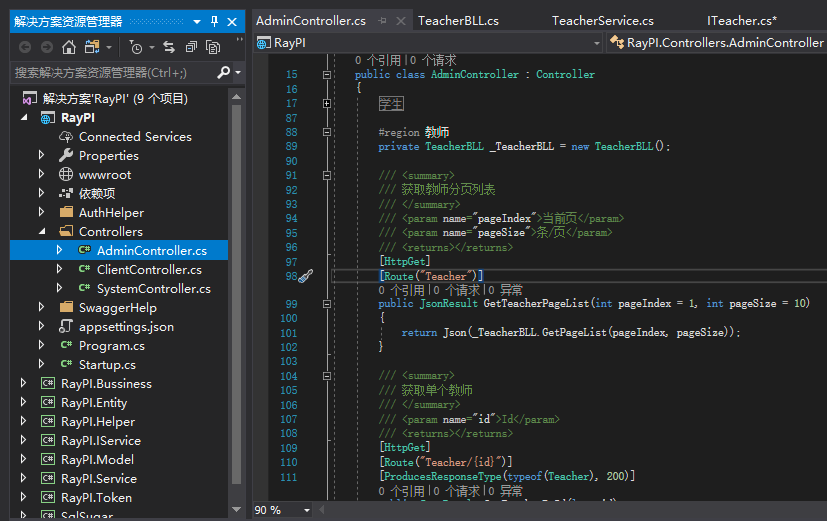The height and width of the screenshot is (521, 827).
Task: Expand the SwaggerHelp folder
Action: pyautogui.click(x=42, y=307)
